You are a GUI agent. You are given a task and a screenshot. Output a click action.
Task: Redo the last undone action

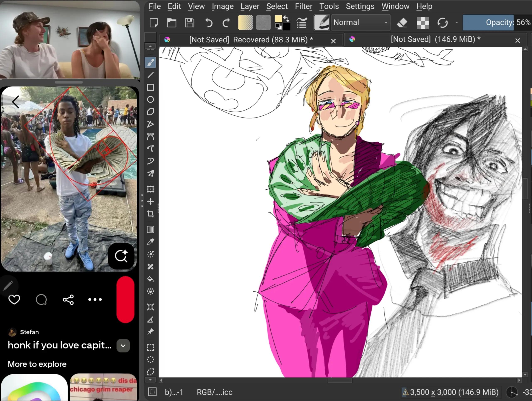pos(226,23)
